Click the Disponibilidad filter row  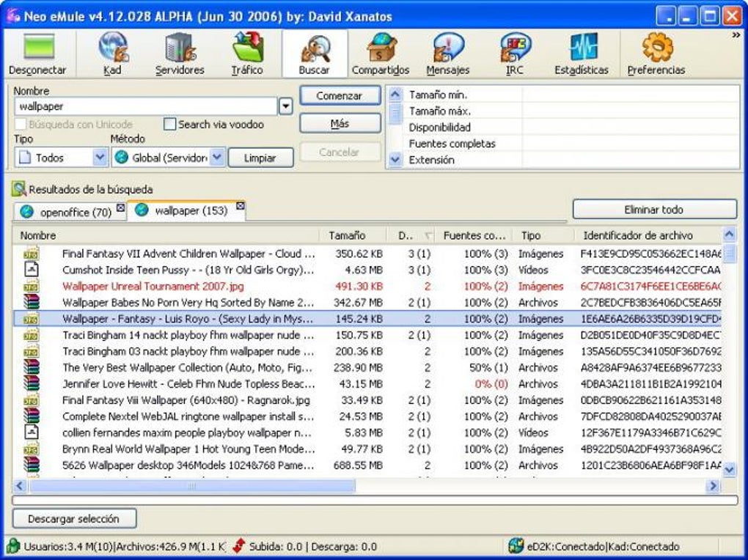coord(571,128)
